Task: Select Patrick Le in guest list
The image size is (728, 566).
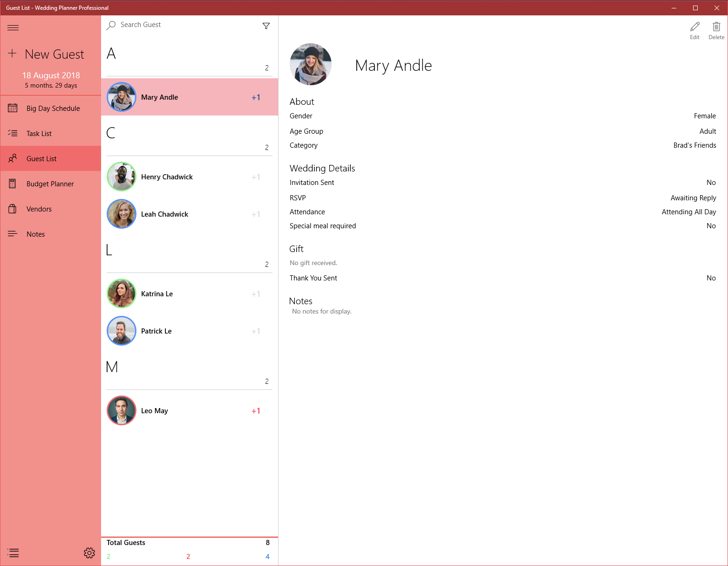Action: pos(190,331)
